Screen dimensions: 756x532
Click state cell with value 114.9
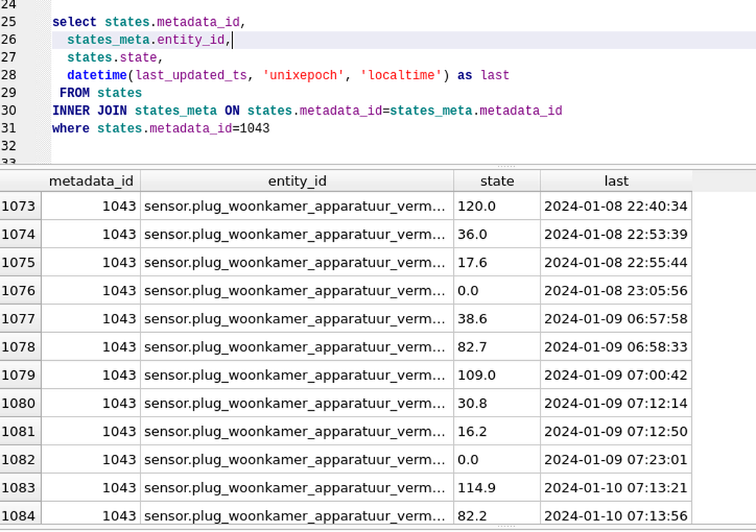[496, 488]
